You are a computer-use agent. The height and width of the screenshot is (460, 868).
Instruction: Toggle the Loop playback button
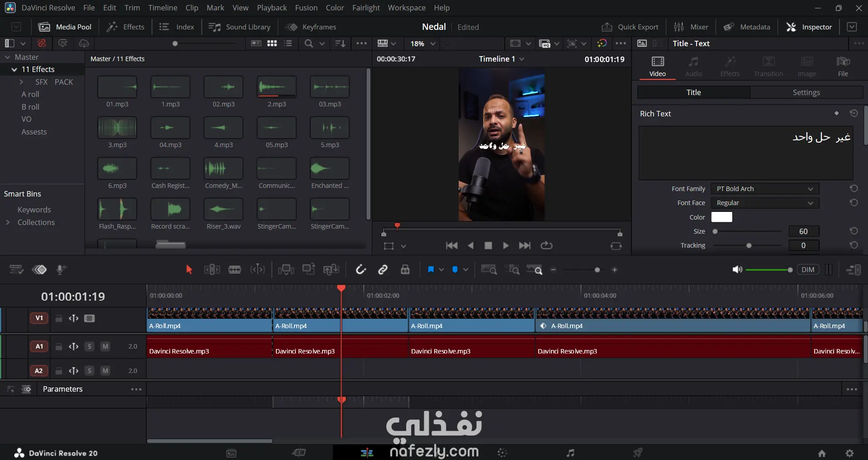pos(546,245)
